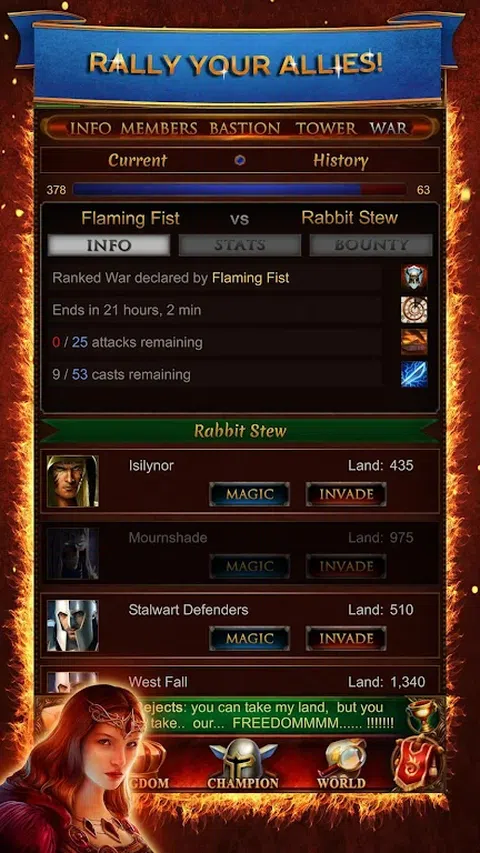
Task: Select the STATS sub-tab
Action: tap(240, 245)
